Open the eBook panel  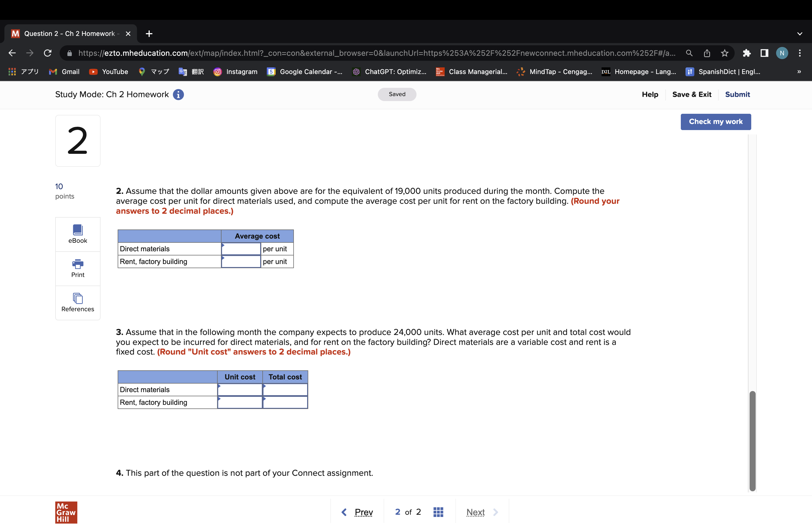click(77, 234)
